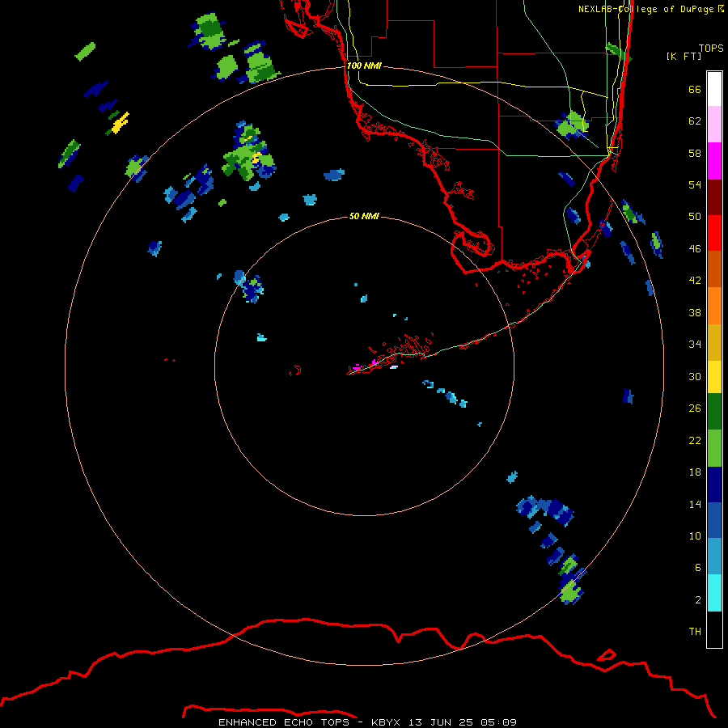The height and width of the screenshot is (728, 728).
Task: Click the TOPS legend title
Action: pyautogui.click(x=711, y=48)
